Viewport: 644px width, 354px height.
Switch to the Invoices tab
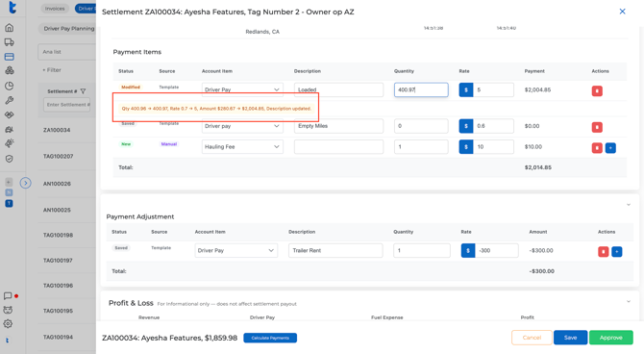coord(55,9)
